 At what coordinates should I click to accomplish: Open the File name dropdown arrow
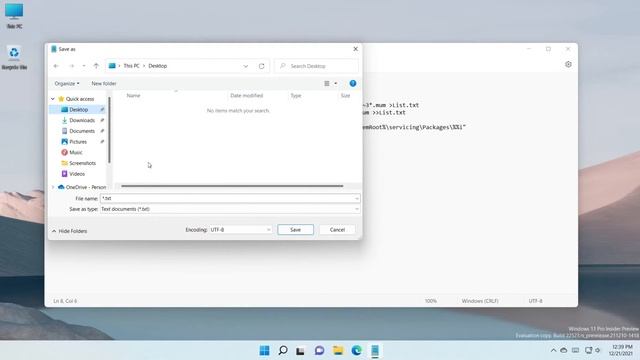(x=357, y=198)
